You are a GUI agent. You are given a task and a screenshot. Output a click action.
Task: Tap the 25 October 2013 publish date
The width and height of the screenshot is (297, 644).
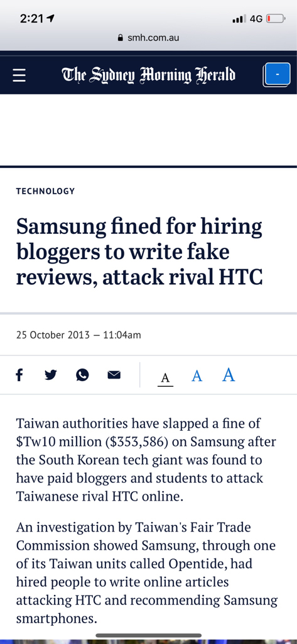tap(53, 335)
